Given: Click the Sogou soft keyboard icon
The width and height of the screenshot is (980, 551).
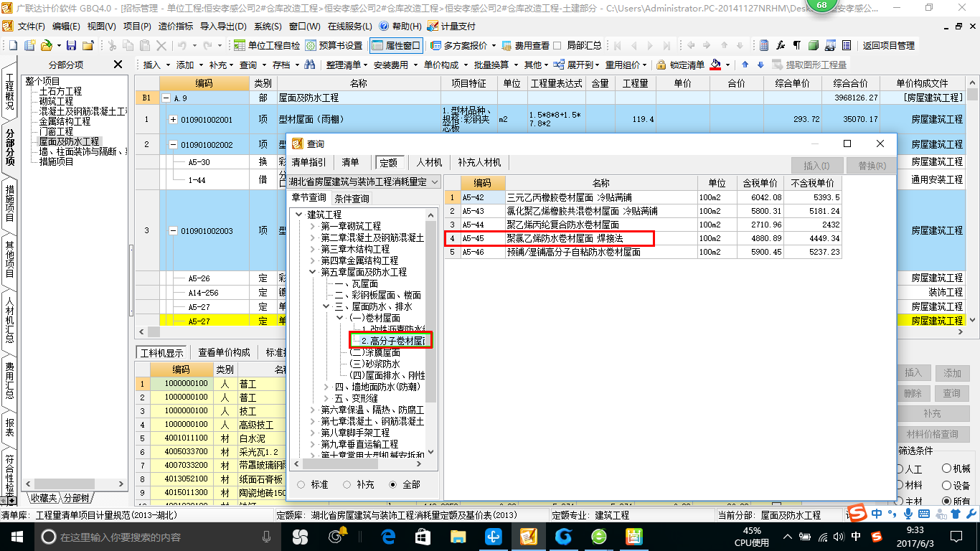Looking at the screenshot, I should coord(923,514).
